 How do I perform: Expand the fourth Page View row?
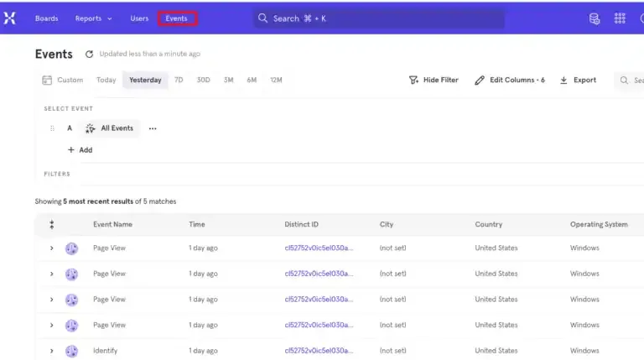(x=52, y=325)
